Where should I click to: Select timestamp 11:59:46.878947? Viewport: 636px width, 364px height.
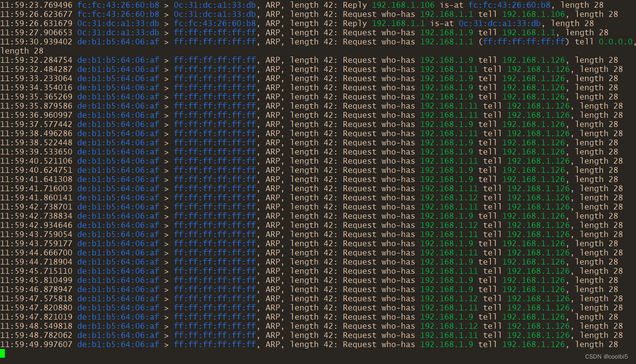(36, 290)
